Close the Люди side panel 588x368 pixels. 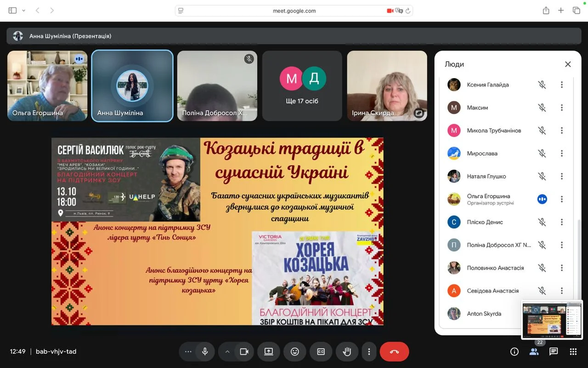[568, 64]
